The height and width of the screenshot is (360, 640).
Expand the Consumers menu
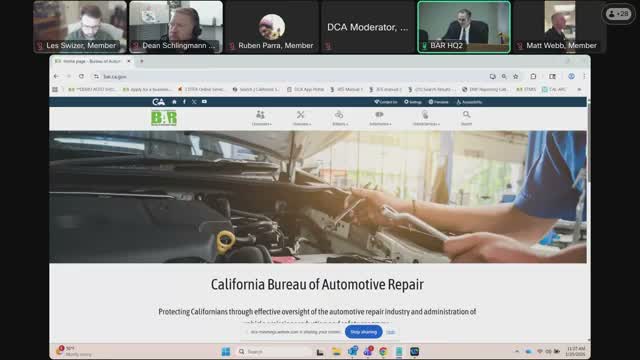pos(261,118)
